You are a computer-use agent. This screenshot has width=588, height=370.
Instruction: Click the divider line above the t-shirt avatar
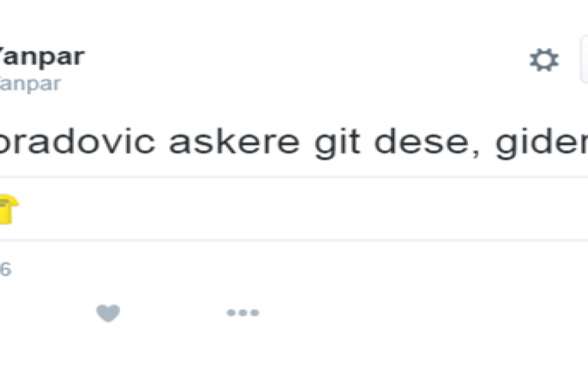tap(294, 177)
